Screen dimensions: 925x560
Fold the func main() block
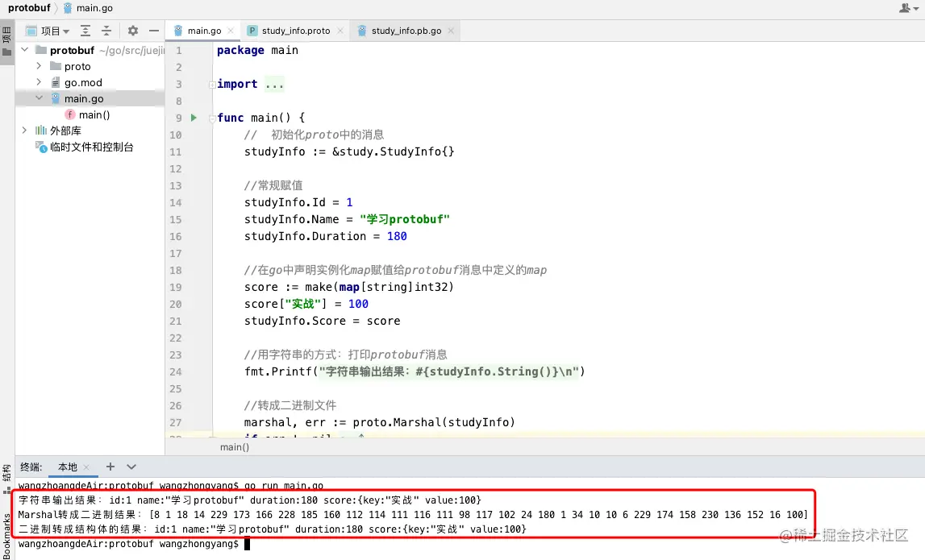point(212,118)
